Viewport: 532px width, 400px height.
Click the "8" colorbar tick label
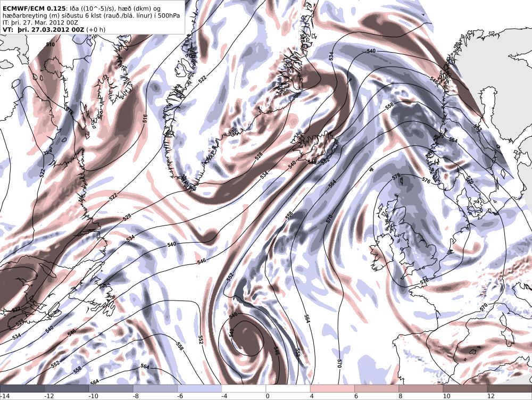[x=401, y=396]
